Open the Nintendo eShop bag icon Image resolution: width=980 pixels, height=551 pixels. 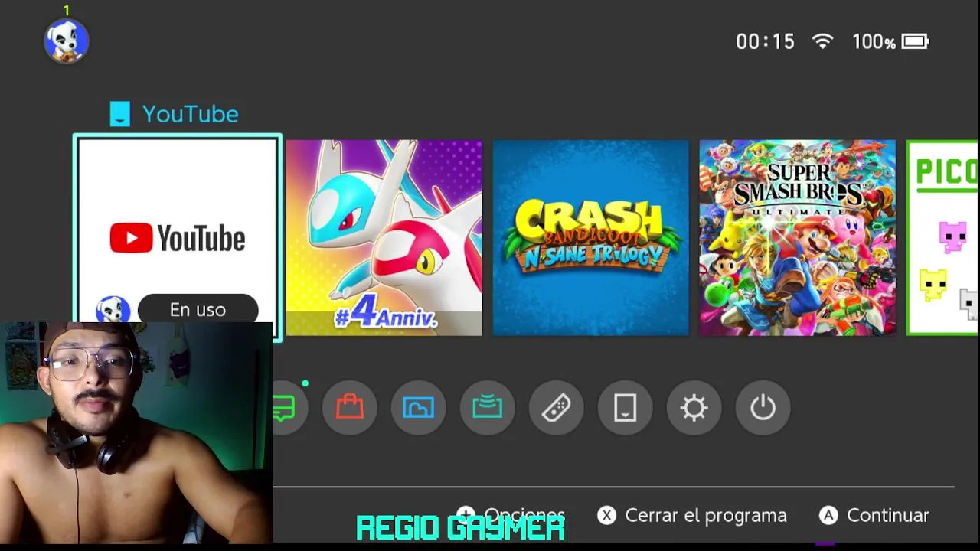coord(350,408)
